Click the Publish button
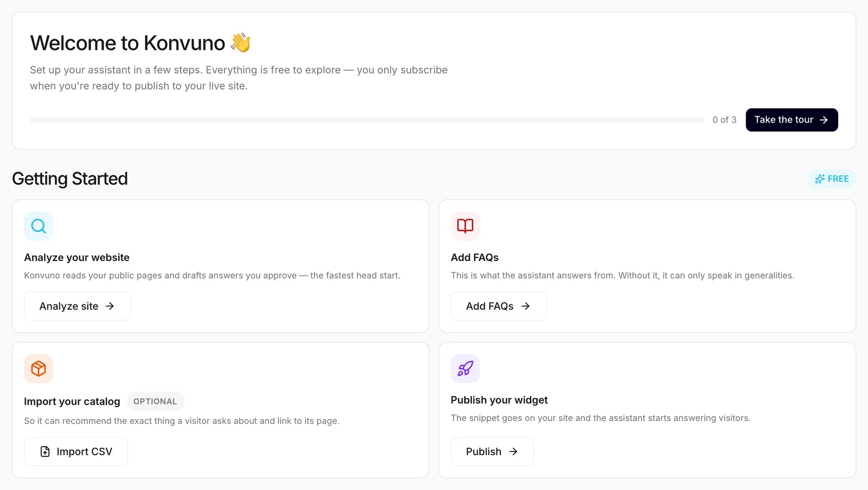Viewport: 868px width, 490px height. coord(492,451)
